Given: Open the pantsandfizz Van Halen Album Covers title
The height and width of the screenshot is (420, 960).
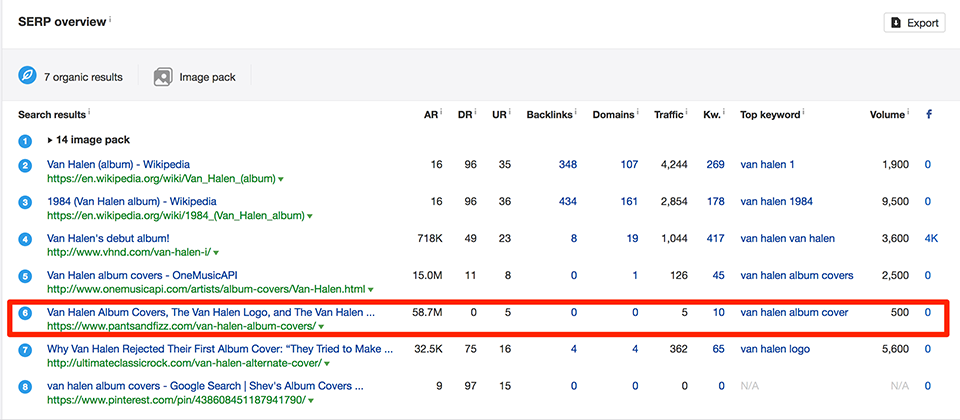Looking at the screenshot, I should tap(211, 312).
